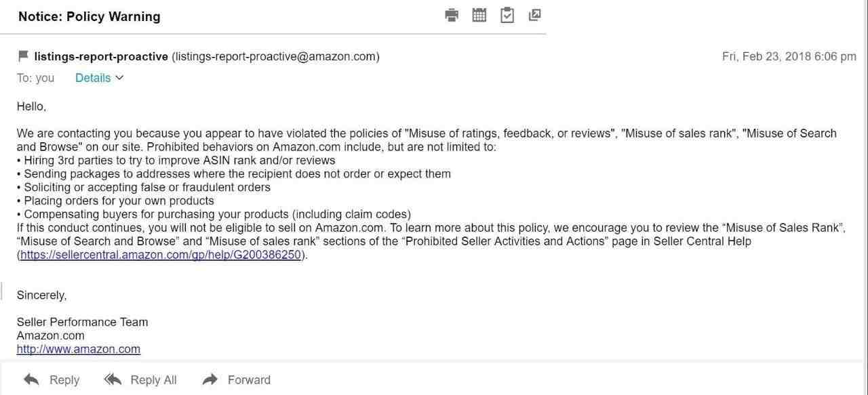Click the subject line Notice: Policy Warning
The width and height of the screenshot is (868, 395).
click(90, 16)
